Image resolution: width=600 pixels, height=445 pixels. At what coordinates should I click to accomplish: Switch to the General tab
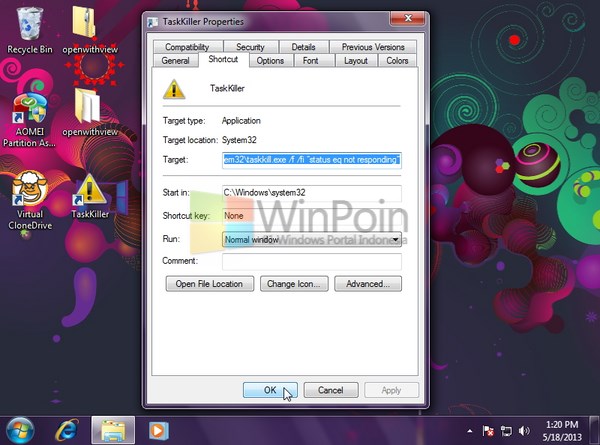176,60
